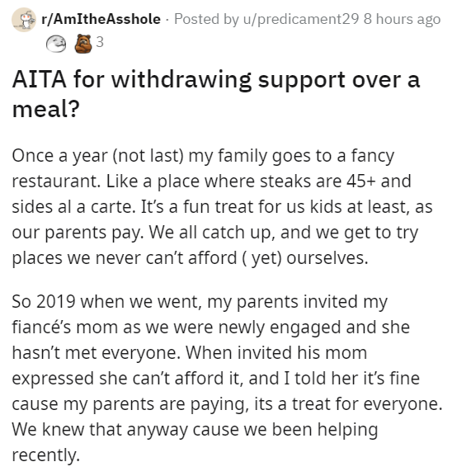Click the line starting "So 2019 when we went"
Viewport: 452px width, 476px height.
(x=200, y=303)
